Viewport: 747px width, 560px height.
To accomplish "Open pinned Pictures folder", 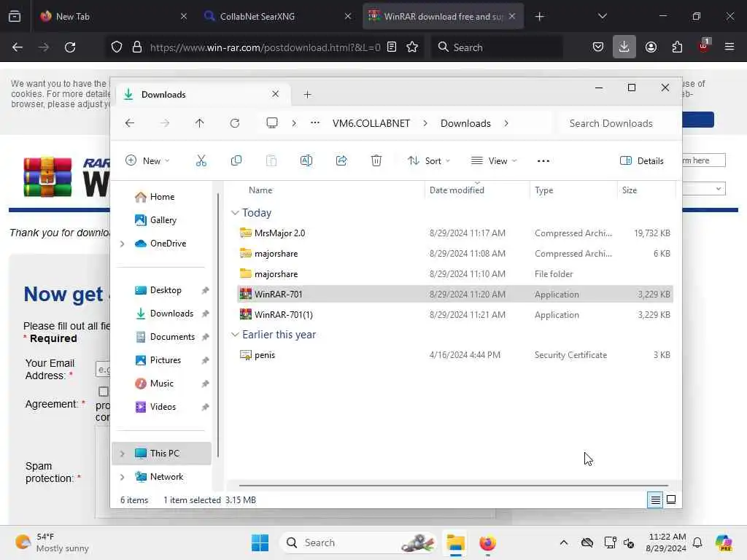I will click(x=166, y=360).
